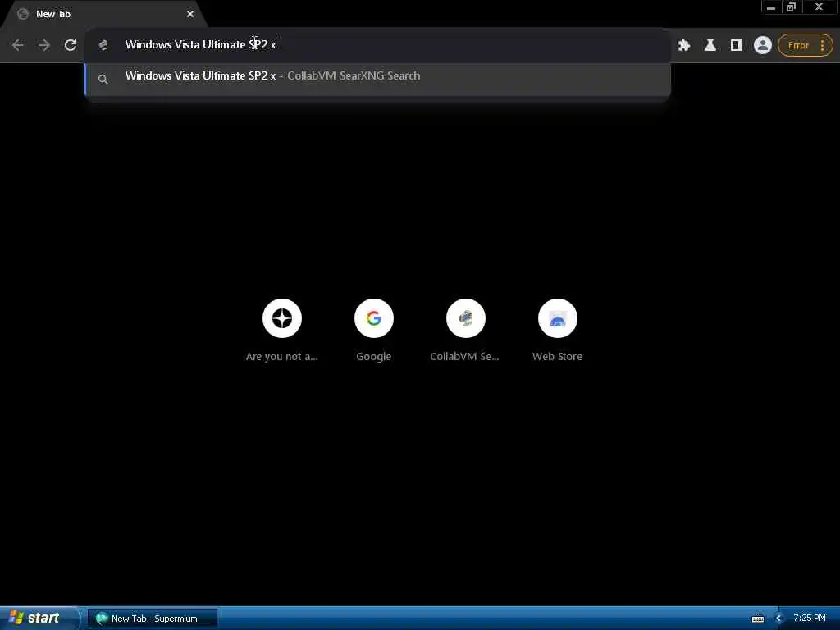The image size is (840, 630).
Task: Click the search engine icon in the address bar
Action: (x=103, y=46)
